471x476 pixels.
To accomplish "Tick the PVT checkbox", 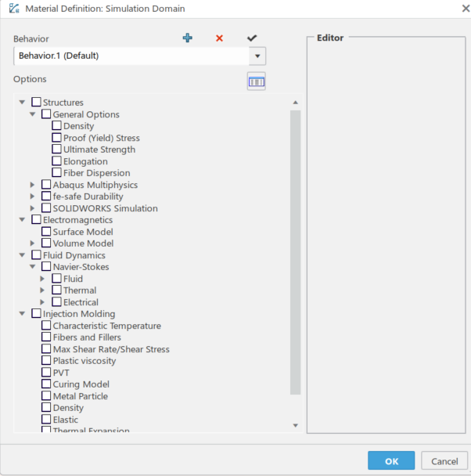I will pos(46,372).
